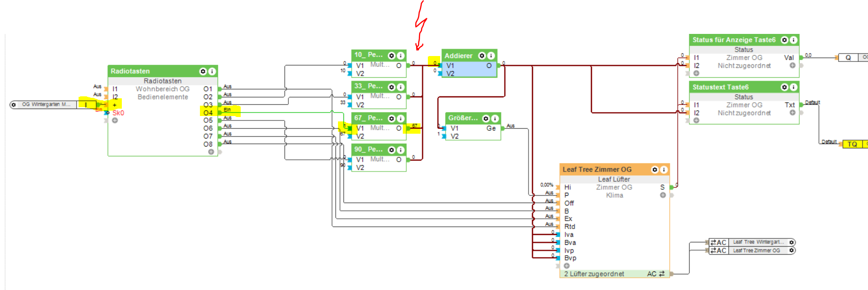Expand output plus below Txt in Statustext Taste6
The height and width of the screenshot is (290, 868).
coord(792,113)
